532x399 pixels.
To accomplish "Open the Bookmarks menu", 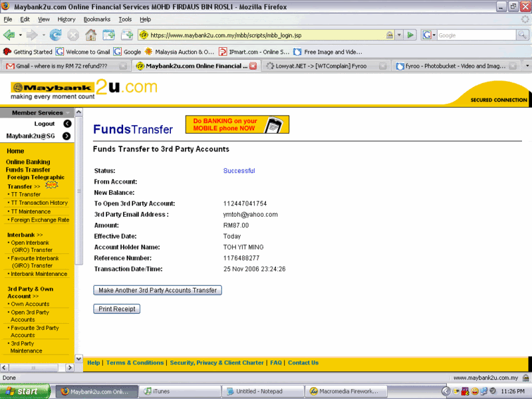I will click(x=97, y=19).
